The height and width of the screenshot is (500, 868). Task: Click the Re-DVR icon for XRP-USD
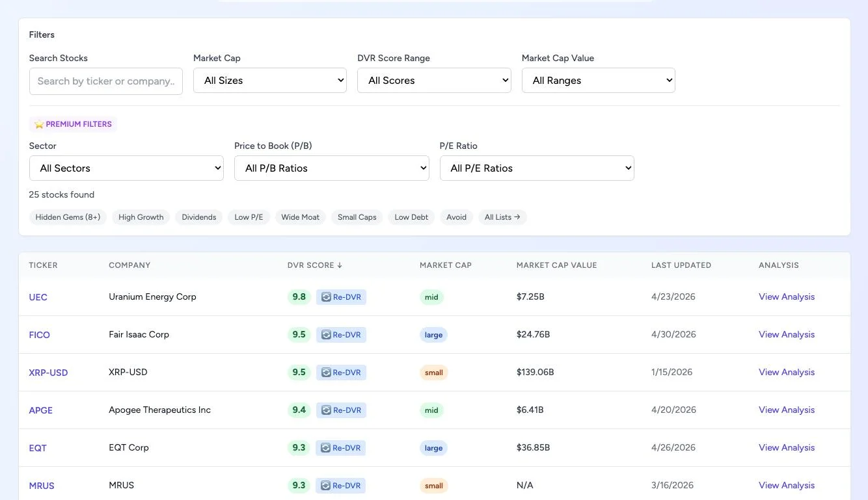[x=326, y=373]
